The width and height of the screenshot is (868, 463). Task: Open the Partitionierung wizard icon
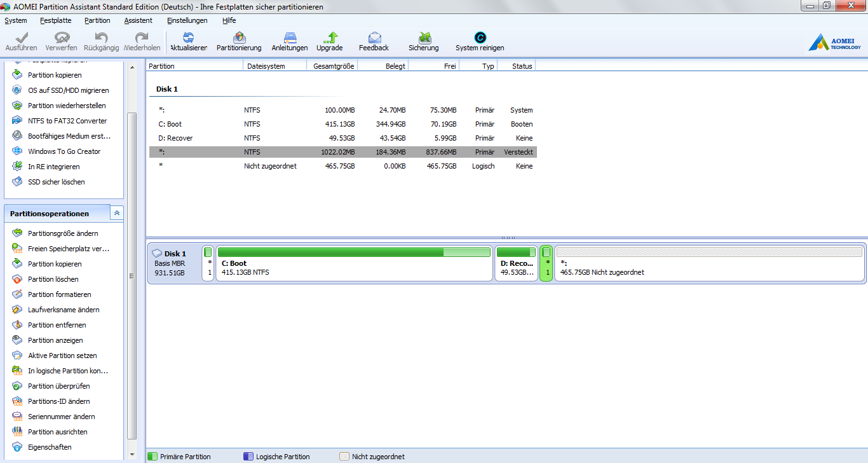point(239,38)
